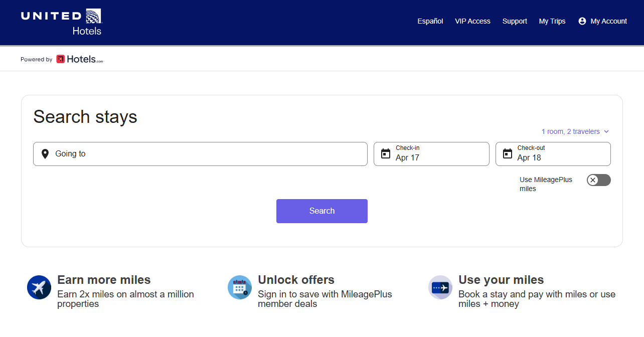This screenshot has height=337, width=644.
Task: Click the United Hotels logo
Action: (61, 22)
